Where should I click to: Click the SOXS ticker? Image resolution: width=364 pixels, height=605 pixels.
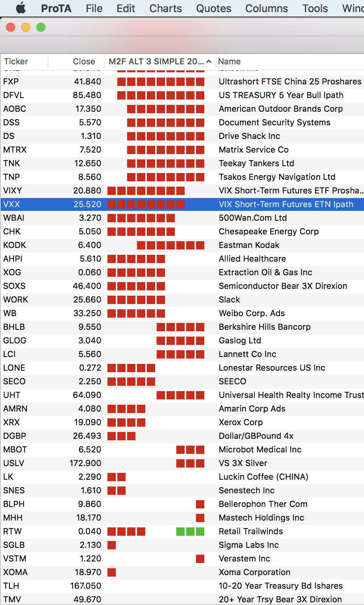14,286
